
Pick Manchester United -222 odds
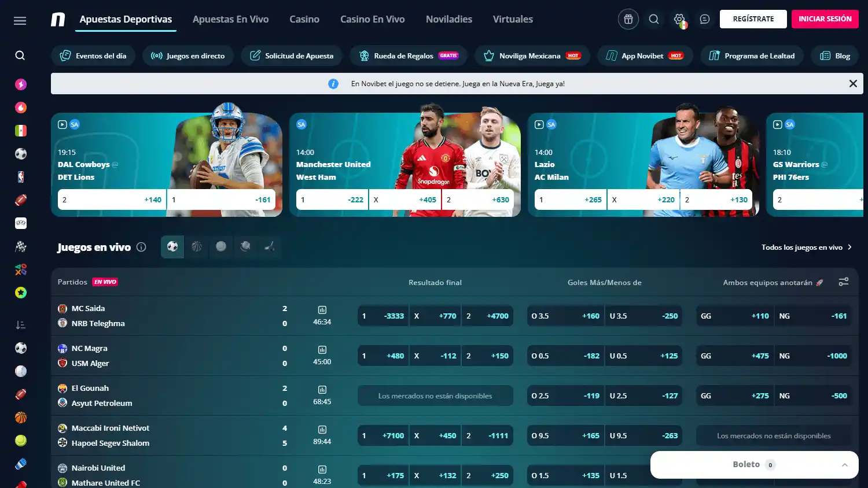point(332,199)
